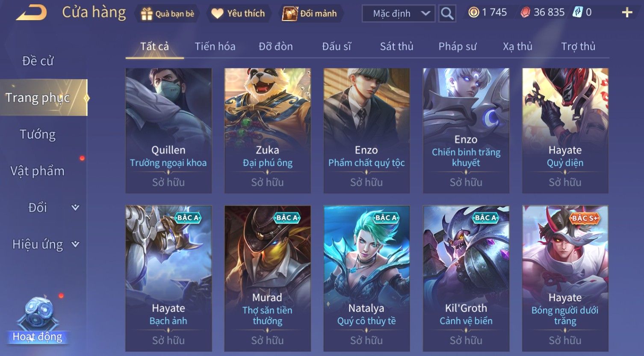Switch to the Sát thủ tab

(396, 46)
